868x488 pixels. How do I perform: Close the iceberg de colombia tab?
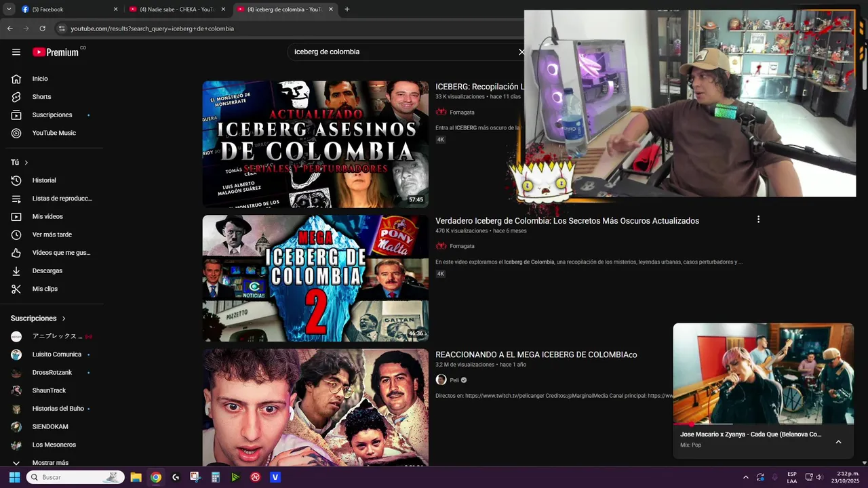[331, 9]
